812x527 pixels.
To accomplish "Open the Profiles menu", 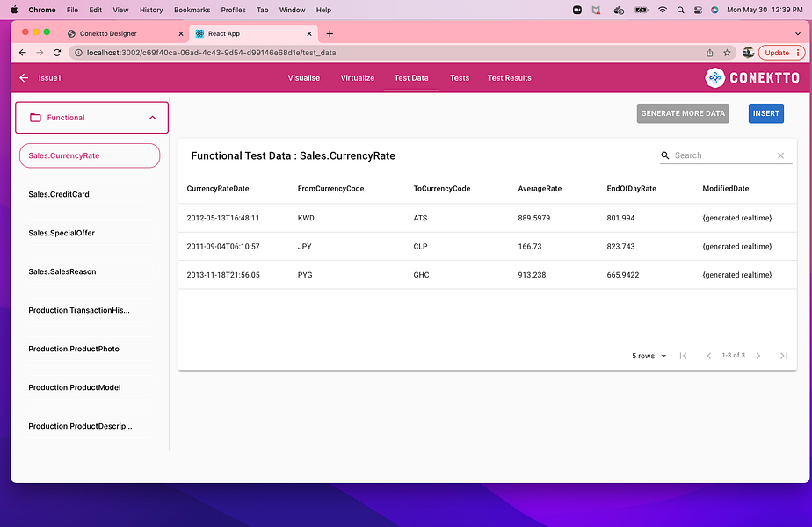I will pyautogui.click(x=233, y=10).
